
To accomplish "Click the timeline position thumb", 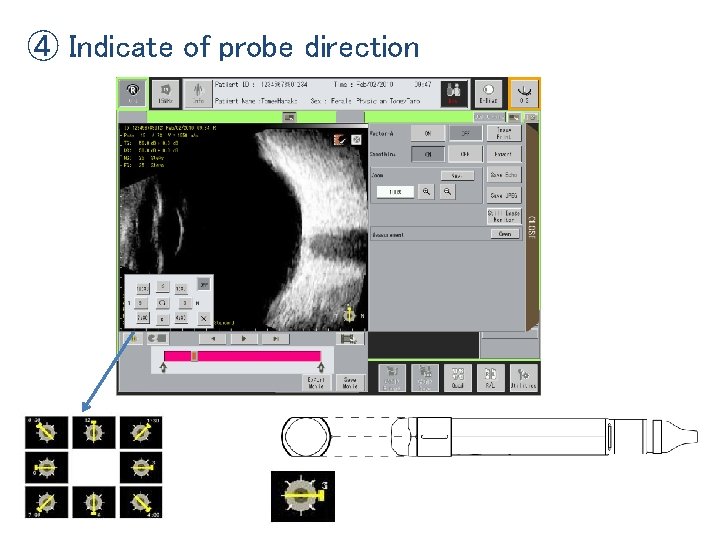I will pos(195,356).
